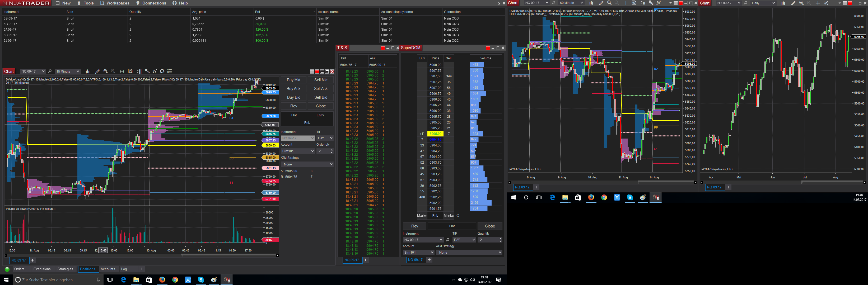868x285 pixels.
Task: Click gray link square in 15 Minute chart
Action: [312, 71]
